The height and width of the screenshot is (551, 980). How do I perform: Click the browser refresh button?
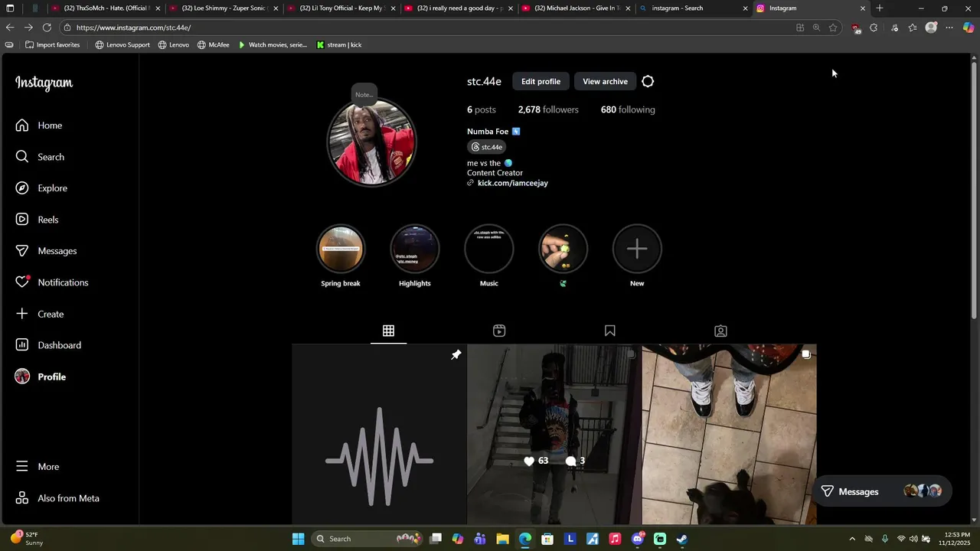(47, 28)
